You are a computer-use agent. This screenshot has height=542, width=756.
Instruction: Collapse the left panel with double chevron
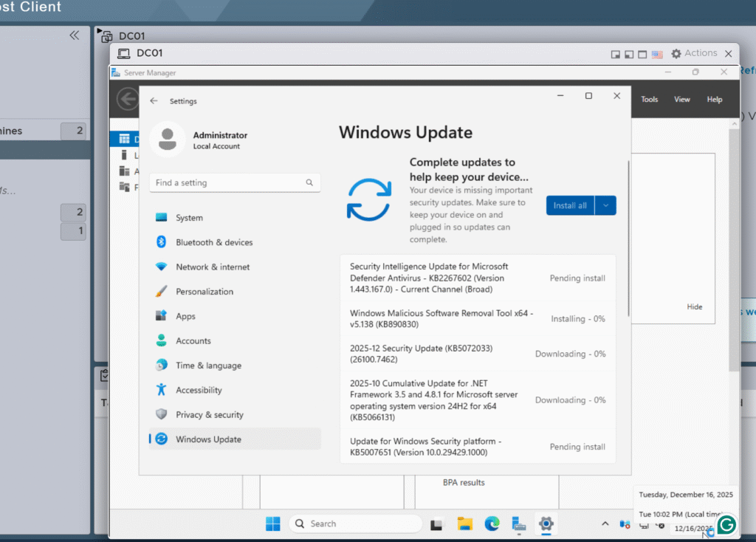tap(75, 35)
